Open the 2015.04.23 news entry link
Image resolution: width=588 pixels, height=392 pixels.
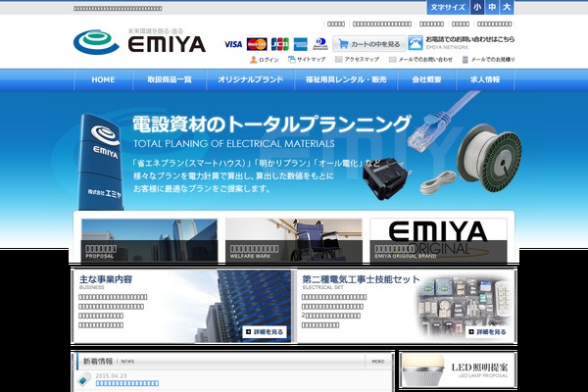tap(127, 383)
